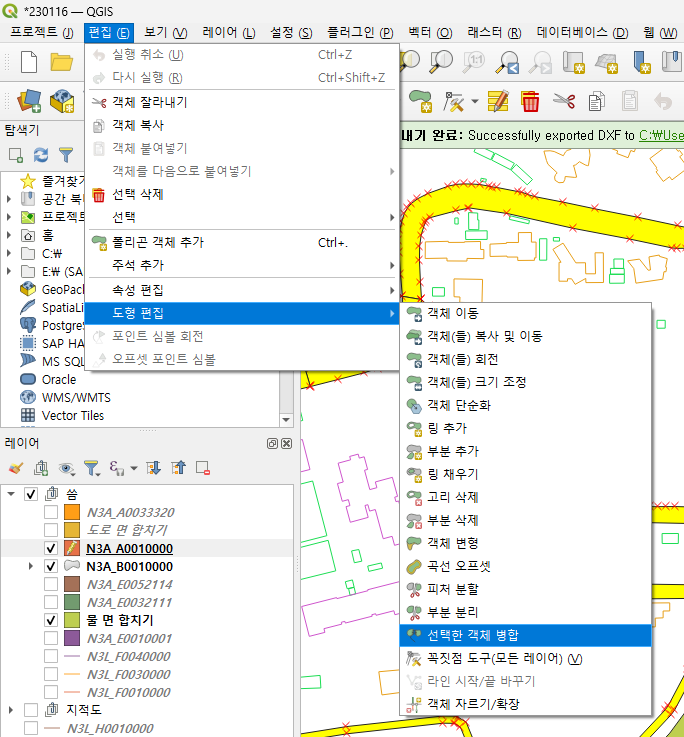Click the orange N3A_A0033320 color swatch

point(72,512)
